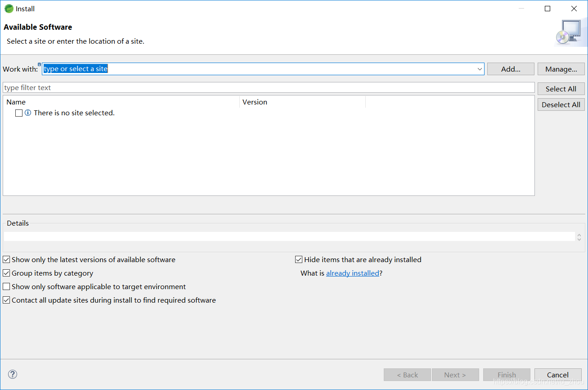Viewport: 588px width, 390px height.
Task: Close the Install window with X
Action: [574, 9]
